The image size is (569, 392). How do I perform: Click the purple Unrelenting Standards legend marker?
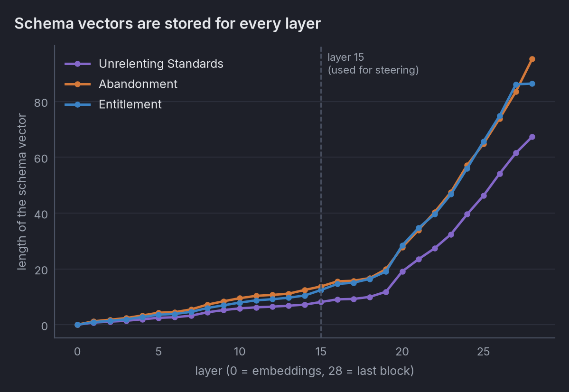pyautogui.click(x=77, y=64)
